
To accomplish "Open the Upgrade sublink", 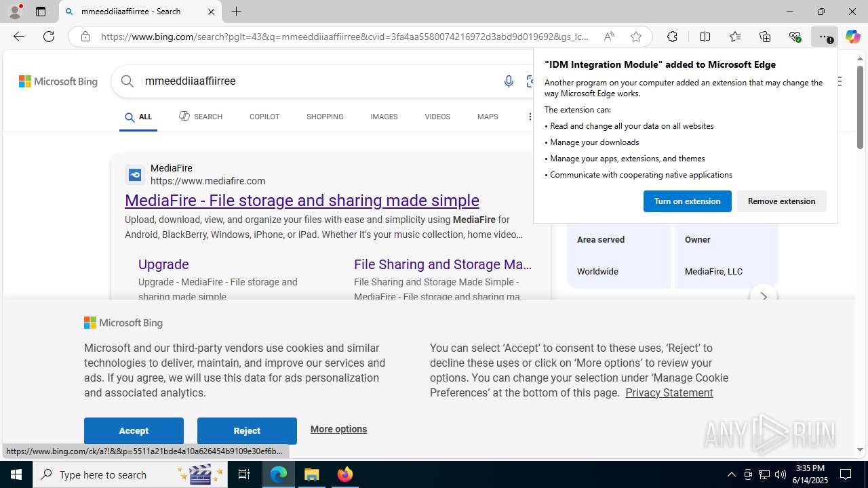I will click(x=163, y=264).
